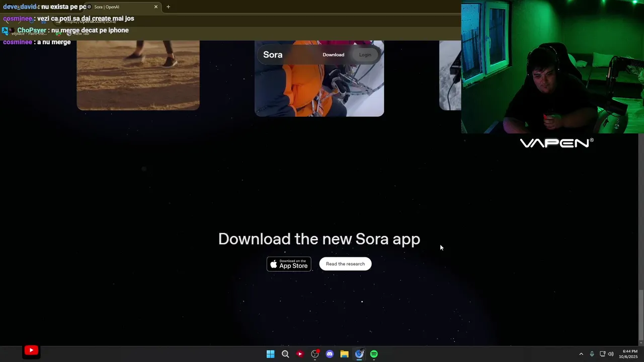This screenshot has height=362, width=644.
Task: Open the red play-button app in taskbar
Action: pyautogui.click(x=300, y=354)
